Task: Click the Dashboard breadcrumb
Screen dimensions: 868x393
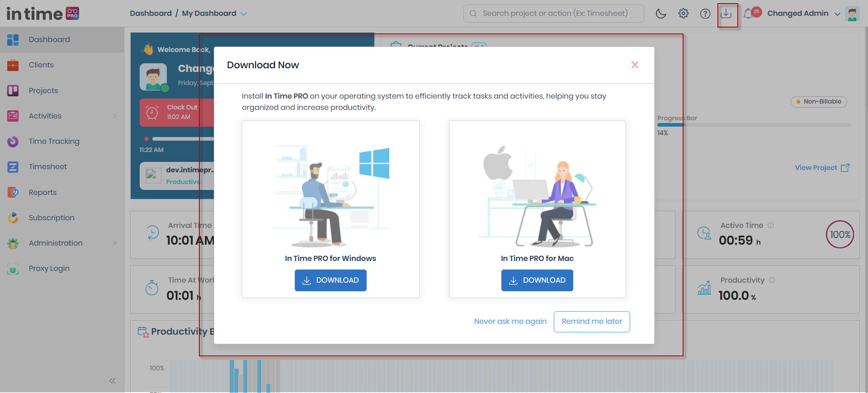Action: coord(151,14)
